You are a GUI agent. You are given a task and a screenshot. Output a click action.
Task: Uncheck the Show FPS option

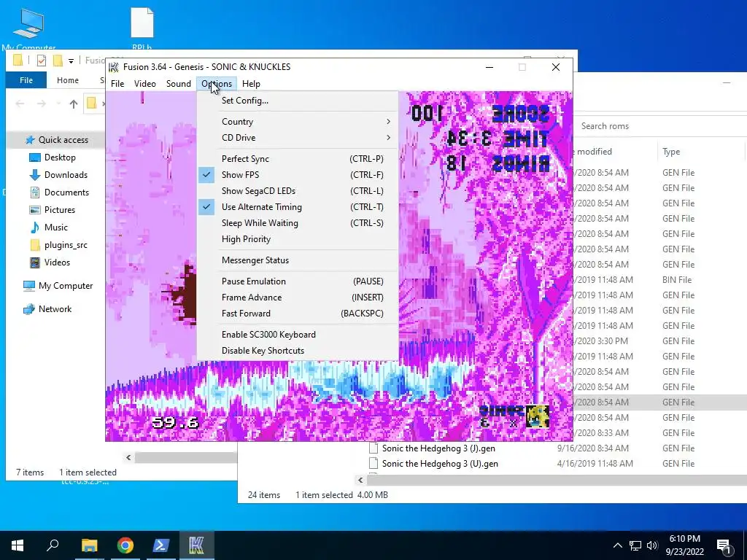coord(298,175)
